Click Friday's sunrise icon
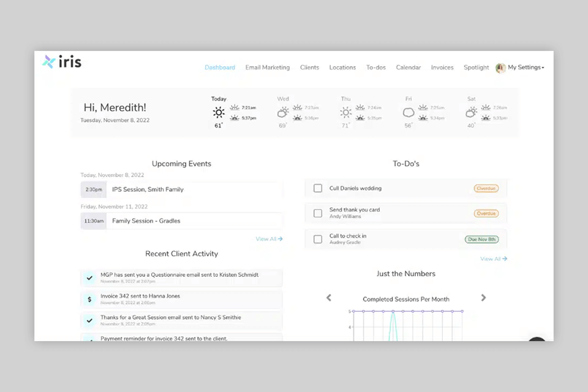This screenshot has width=588, height=392. [x=423, y=108]
